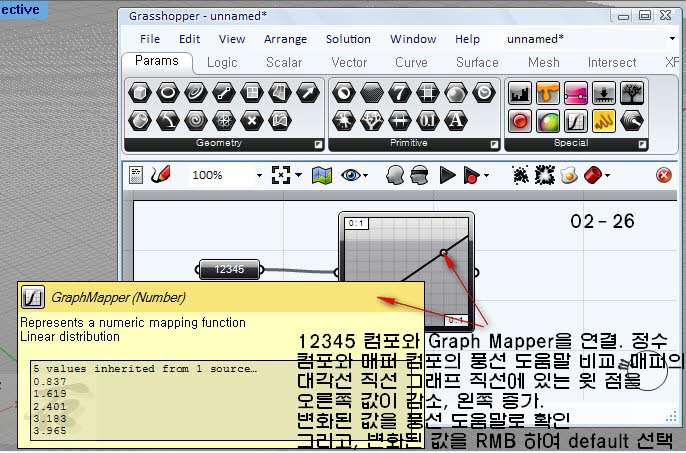Select the Number (0.1) parameter icon
Screen dimensions: 686x453
click(427, 120)
